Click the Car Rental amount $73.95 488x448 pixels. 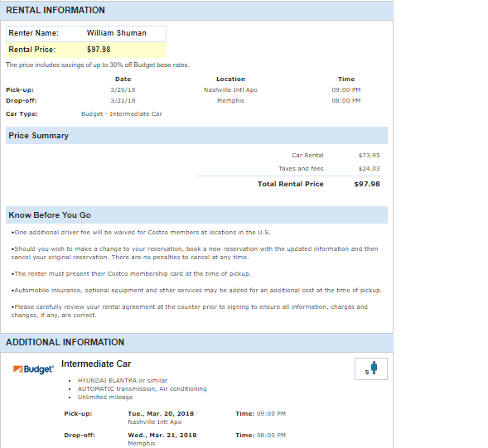click(x=370, y=155)
